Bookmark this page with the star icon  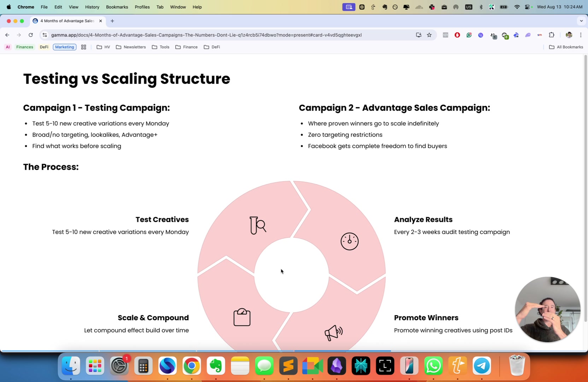click(429, 35)
